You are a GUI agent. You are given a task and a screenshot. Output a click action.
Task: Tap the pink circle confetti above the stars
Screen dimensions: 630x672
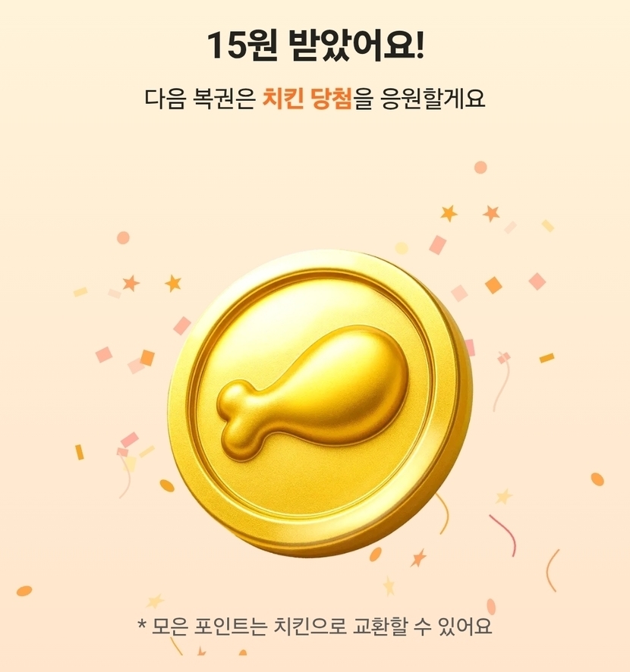point(480,167)
